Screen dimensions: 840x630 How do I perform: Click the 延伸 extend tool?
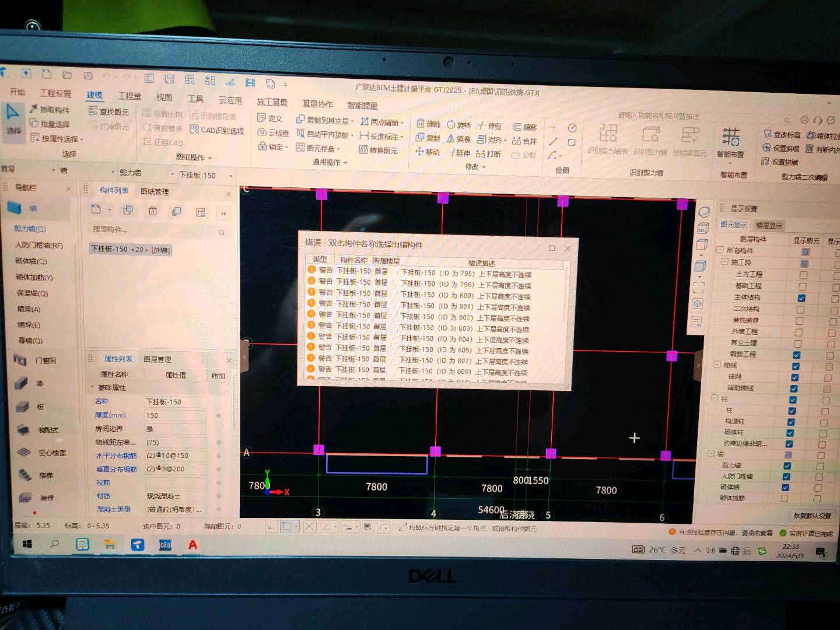(459, 152)
